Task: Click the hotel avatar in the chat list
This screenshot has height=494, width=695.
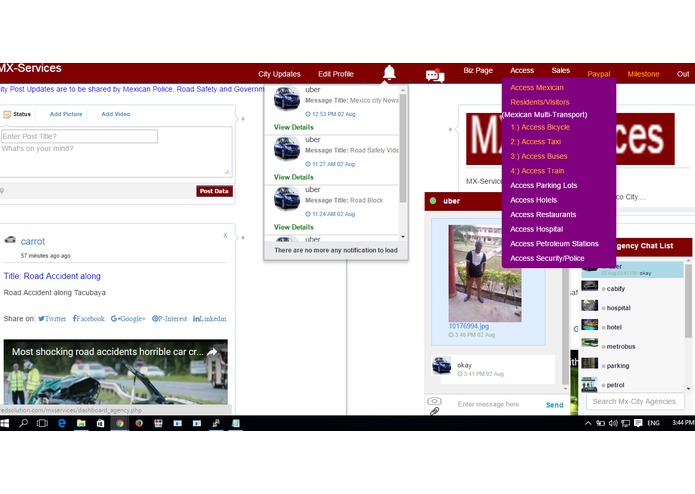Action: (x=590, y=325)
